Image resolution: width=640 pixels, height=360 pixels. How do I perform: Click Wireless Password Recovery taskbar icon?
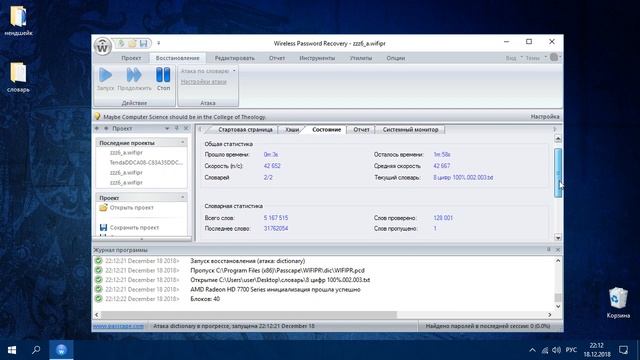coord(61,350)
